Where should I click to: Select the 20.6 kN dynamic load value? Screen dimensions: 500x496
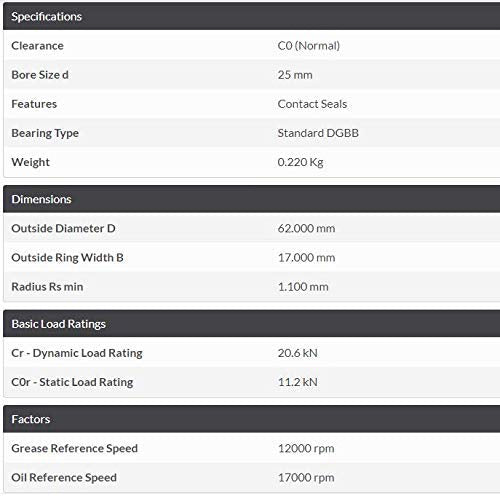[298, 353]
